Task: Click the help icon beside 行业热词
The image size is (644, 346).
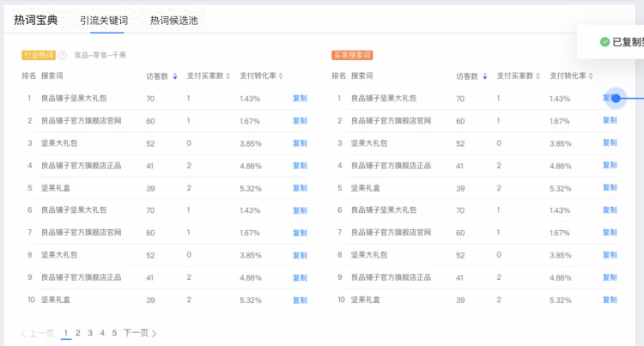Action: [63, 55]
